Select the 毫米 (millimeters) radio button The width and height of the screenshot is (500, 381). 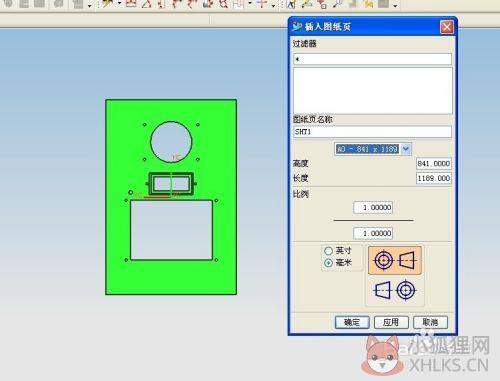click(328, 263)
